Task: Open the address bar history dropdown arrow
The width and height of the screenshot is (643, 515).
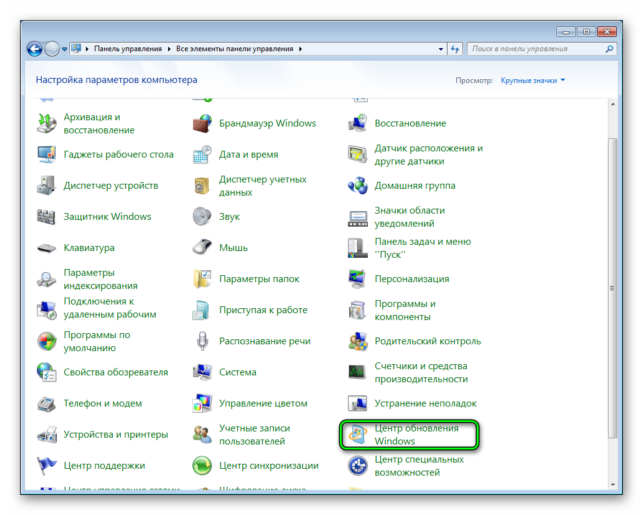Action: (441, 49)
